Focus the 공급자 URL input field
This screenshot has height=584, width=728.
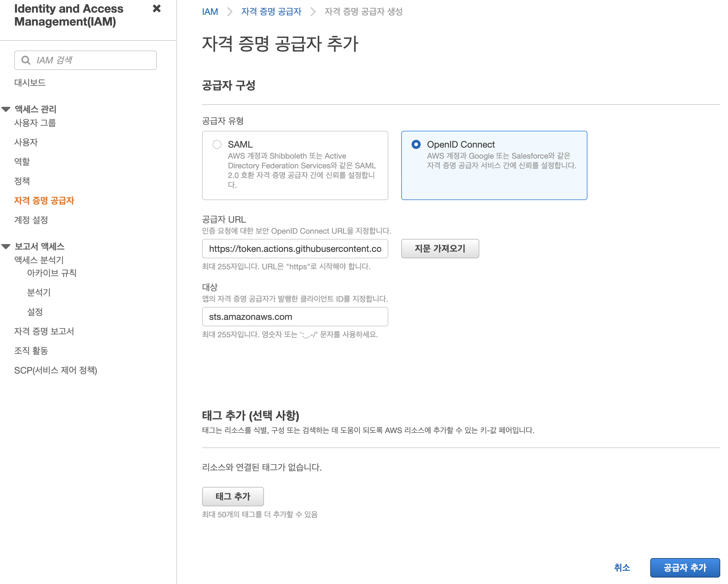pyautogui.click(x=295, y=249)
